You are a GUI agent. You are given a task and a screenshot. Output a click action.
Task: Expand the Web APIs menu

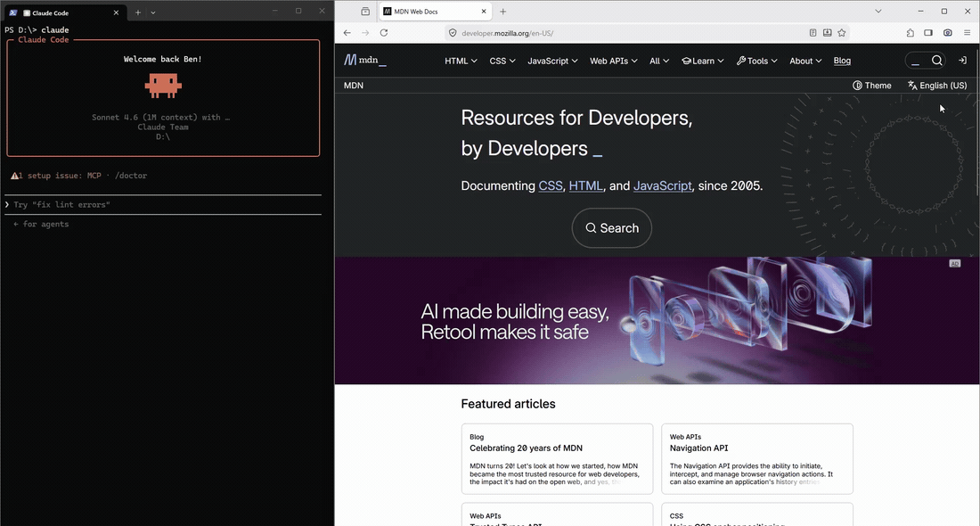tap(613, 61)
